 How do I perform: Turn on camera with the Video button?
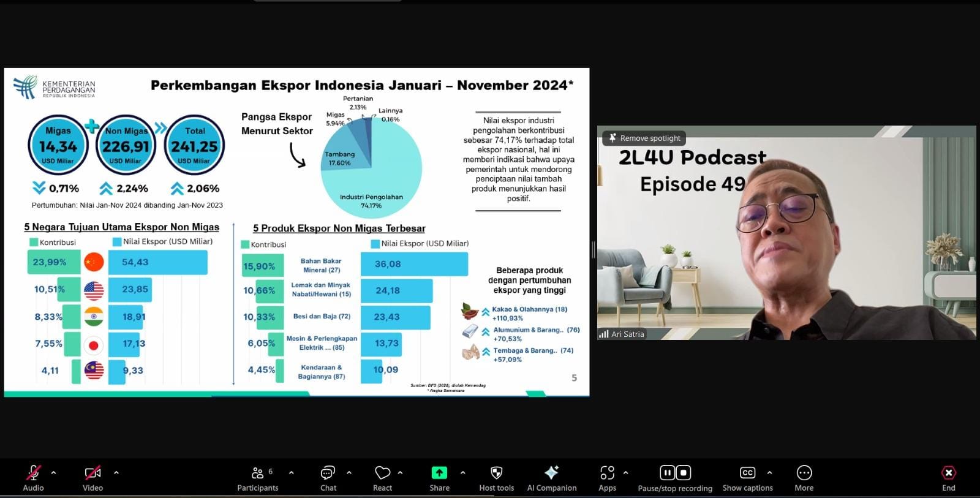(92, 473)
